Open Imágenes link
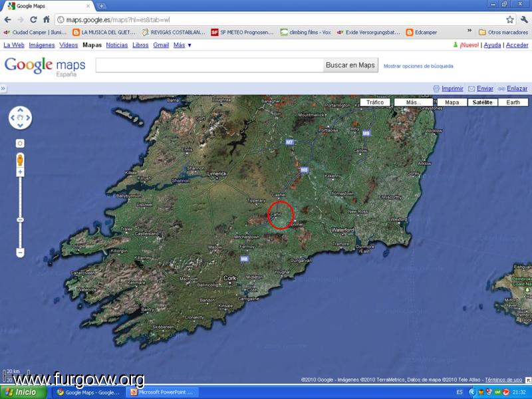The width and height of the screenshot is (532, 399). click(x=42, y=45)
